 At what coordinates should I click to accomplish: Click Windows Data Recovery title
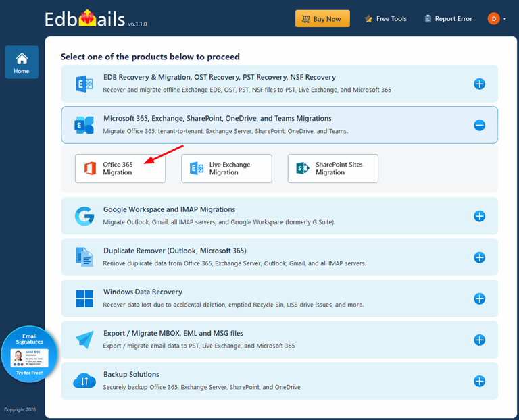[143, 292]
